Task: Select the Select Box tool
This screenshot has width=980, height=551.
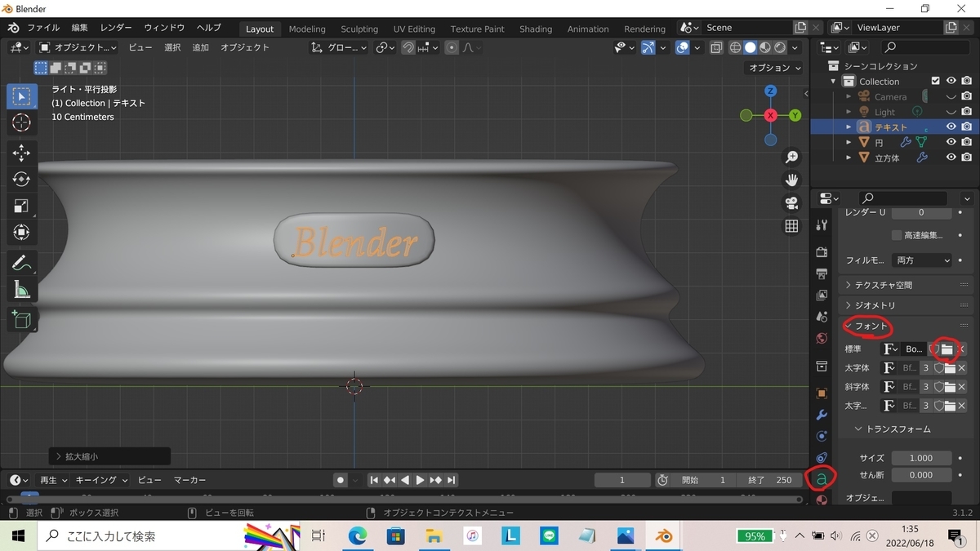Action: (22, 96)
